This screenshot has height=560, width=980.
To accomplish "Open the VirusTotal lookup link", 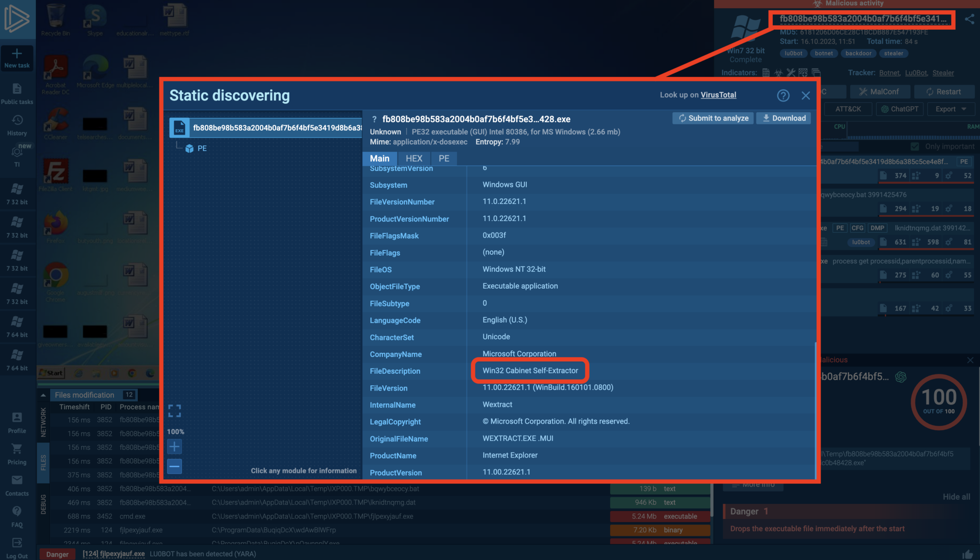I will [718, 95].
